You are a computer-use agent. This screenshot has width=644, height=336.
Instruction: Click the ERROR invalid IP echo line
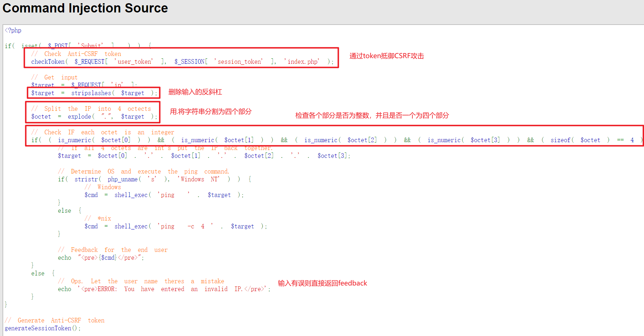tap(164, 289)
